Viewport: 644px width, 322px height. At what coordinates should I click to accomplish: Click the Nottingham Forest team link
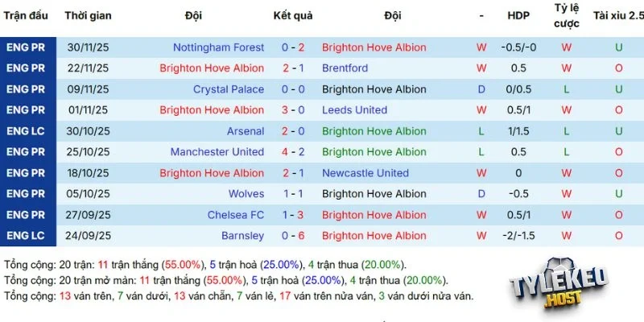(218, 47)
